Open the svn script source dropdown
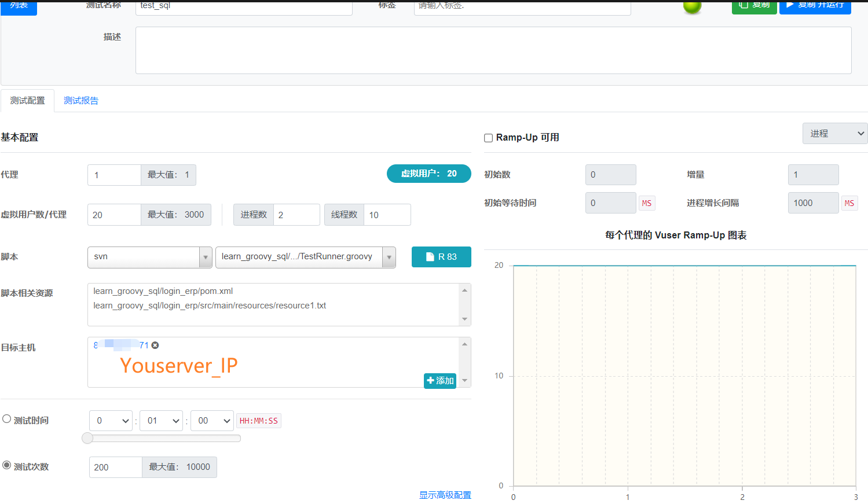Viewport: 868px width, 504px height. [x=149, y=257]
